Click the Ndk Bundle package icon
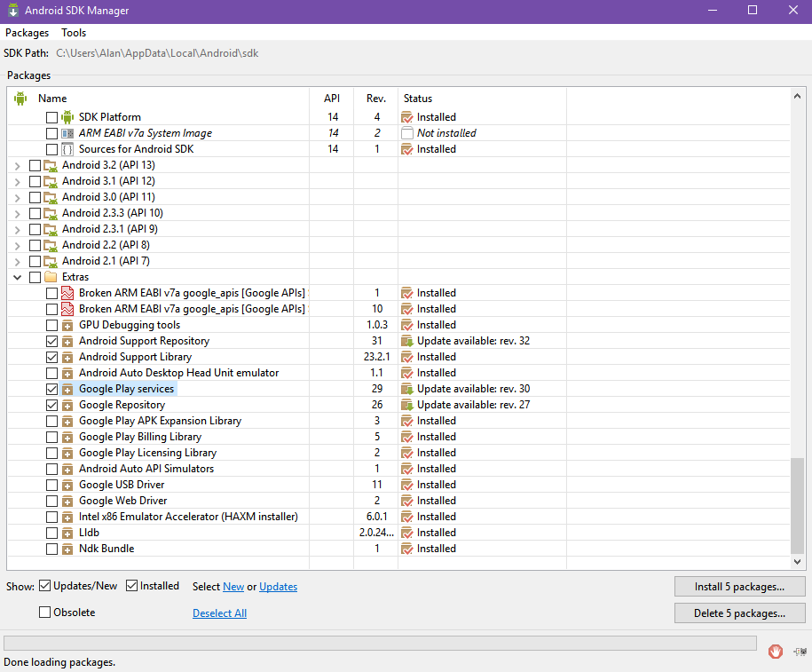 pos(67,549)
